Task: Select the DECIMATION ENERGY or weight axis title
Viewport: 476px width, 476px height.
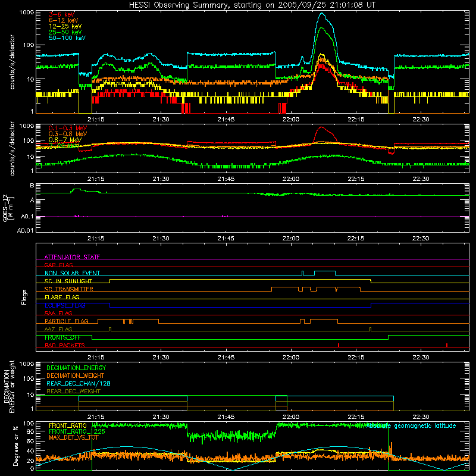Action: click(x=9, y=386)
